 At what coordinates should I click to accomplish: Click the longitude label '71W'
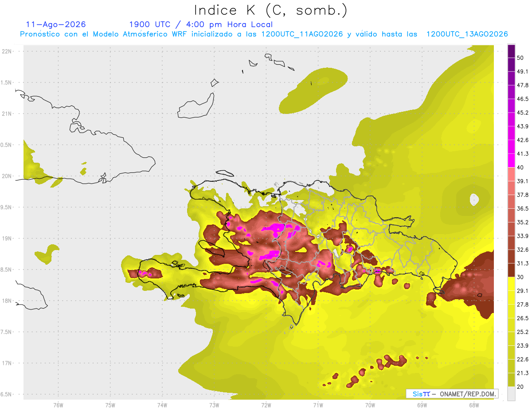(318, 405)
